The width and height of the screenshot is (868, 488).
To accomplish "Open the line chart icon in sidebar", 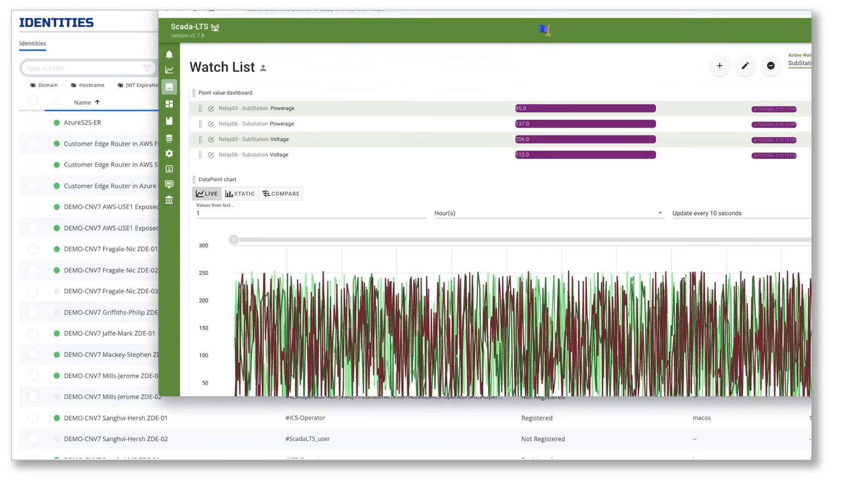I will (x=169, y=70).
